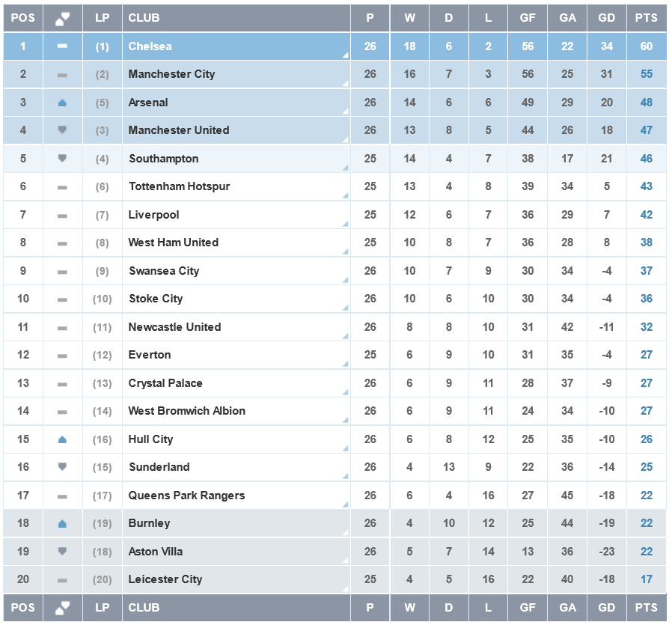Click Manchester United's down-movement arrow
The height and width of the screenshot is (625, 672).
[x=62, y=130]
